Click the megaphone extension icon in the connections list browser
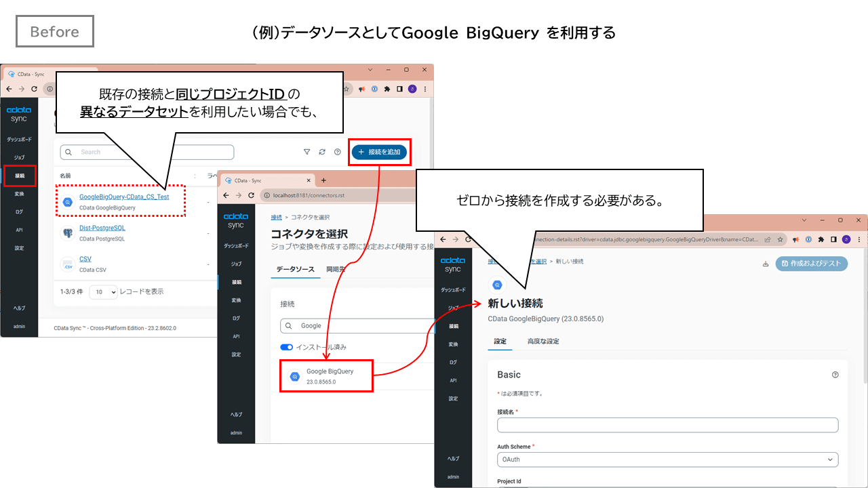This screenshot has width=868, height=488. click(x=363, y=89)
